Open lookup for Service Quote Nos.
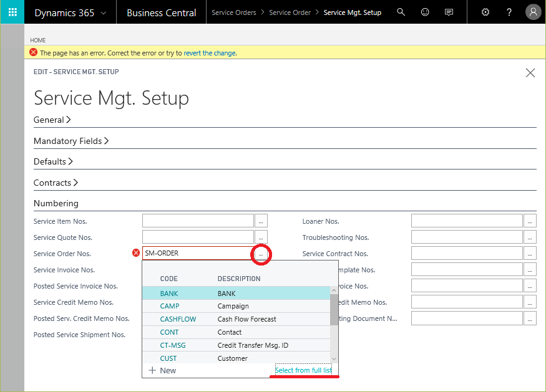This screenshot has height=392, width=546. 261,237
